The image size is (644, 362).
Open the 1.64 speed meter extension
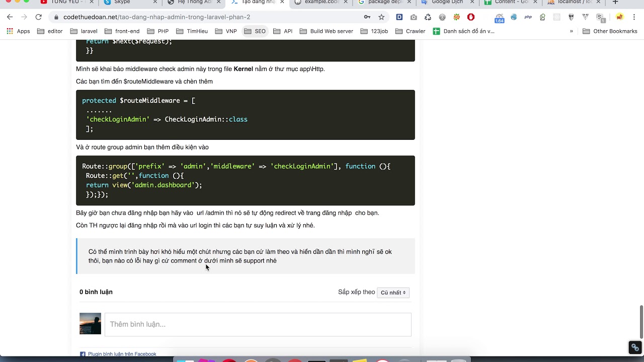pyautogui.click(x=499, y=18)
